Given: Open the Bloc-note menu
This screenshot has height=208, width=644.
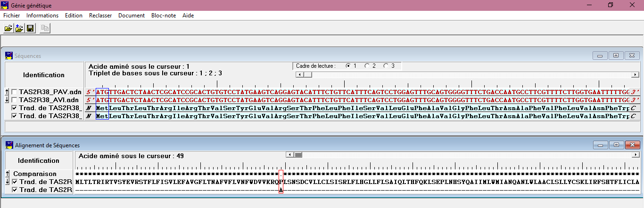Looking at the screenshot, I should (x=163, y=16).
